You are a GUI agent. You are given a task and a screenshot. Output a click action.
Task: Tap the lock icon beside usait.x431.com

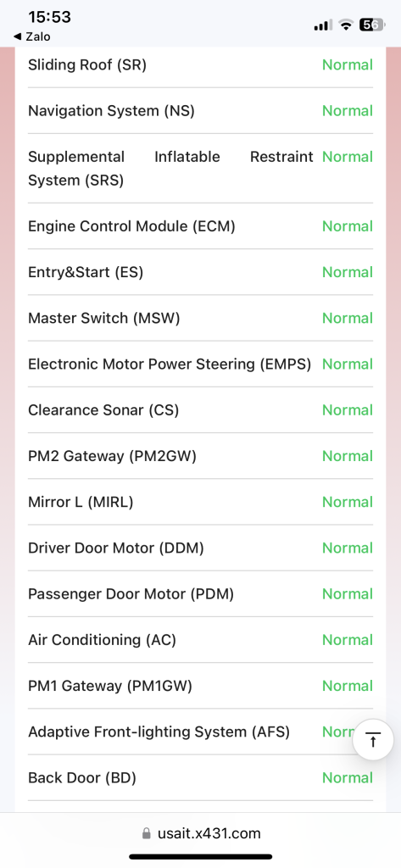(x=146, y=833)
